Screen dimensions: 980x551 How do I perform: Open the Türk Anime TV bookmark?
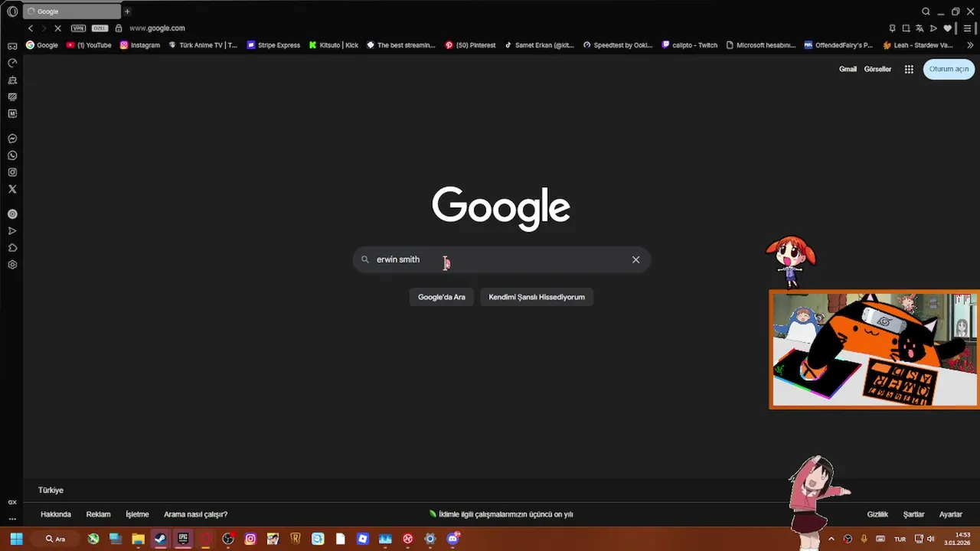click(x=203, y=45)
